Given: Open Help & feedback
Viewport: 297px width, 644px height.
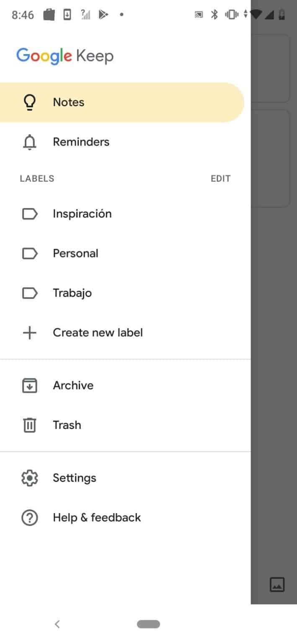Looking at the screenshot, I should [x=97, y=517].
